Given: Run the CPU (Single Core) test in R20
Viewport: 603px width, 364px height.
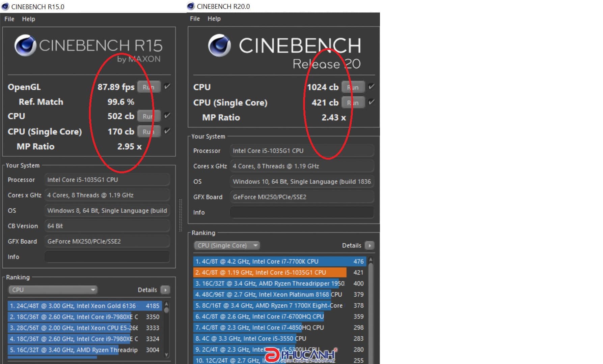Looking at the screenshot, I should point(353,102).
